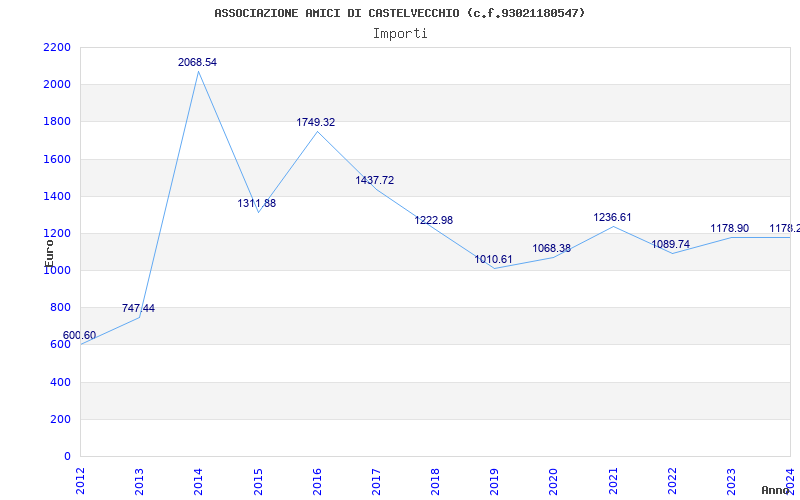Click the 600.60 data label for 2012
This screenshot has height=500, width=800.
79,335
